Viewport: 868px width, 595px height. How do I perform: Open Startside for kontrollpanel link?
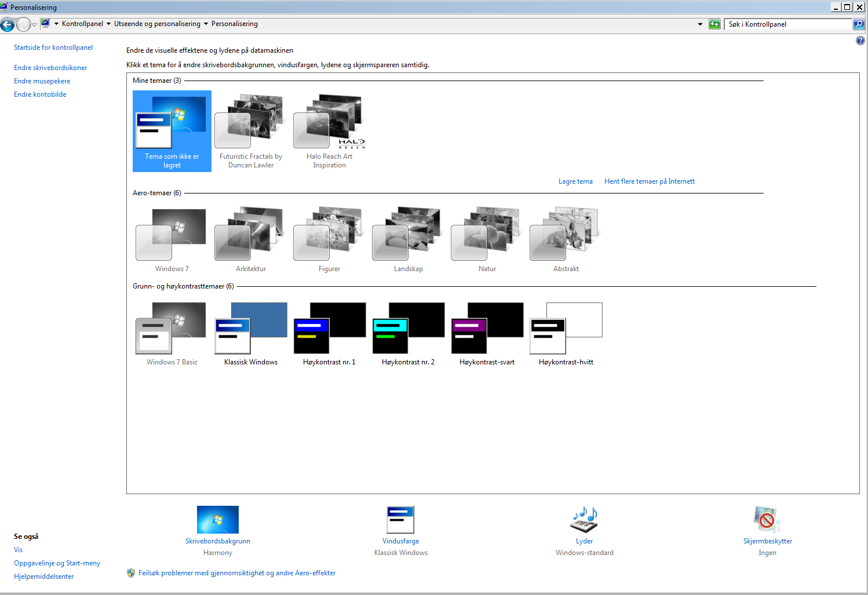(x=53, y=48)
